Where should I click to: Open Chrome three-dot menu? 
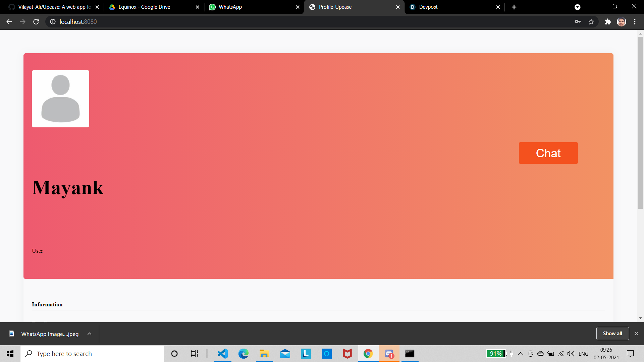click(635, 22)
